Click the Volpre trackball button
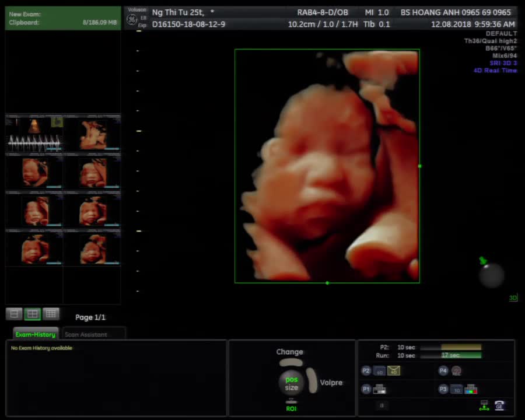Screen dimensions: 525x420 [x=331, y=383]
